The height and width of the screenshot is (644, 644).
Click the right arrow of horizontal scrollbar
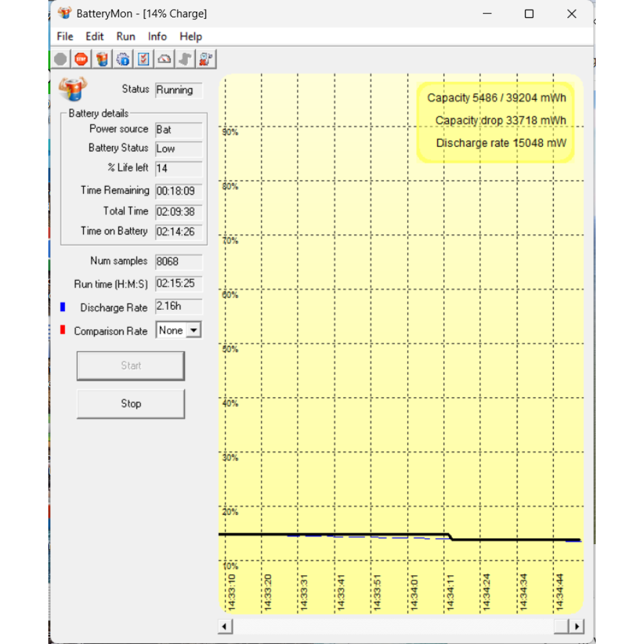point(577,626)
